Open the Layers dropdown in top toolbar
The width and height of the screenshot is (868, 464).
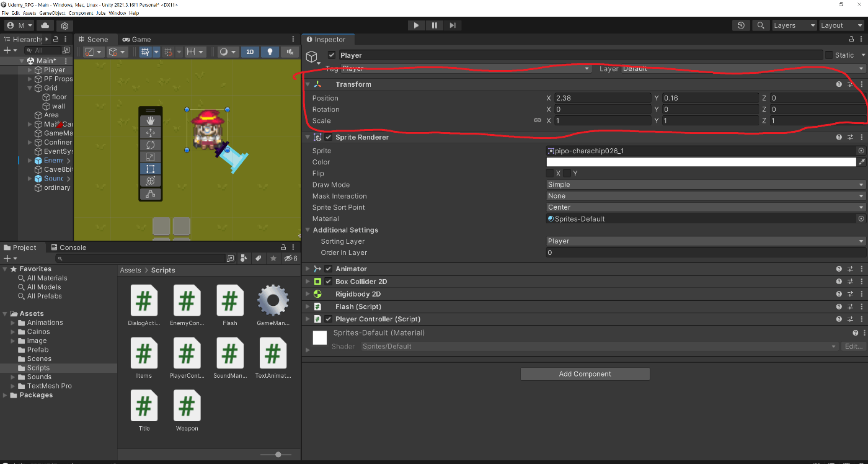[x=794, y=25]
